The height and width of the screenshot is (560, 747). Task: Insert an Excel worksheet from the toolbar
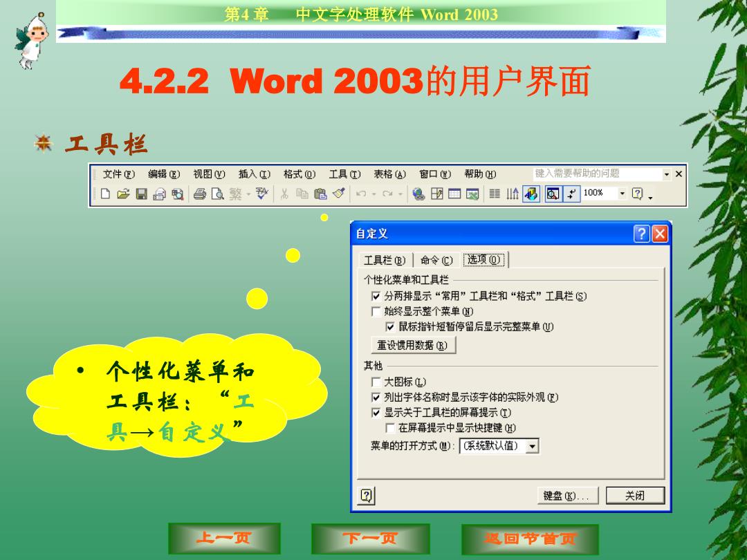pos(472,194)
